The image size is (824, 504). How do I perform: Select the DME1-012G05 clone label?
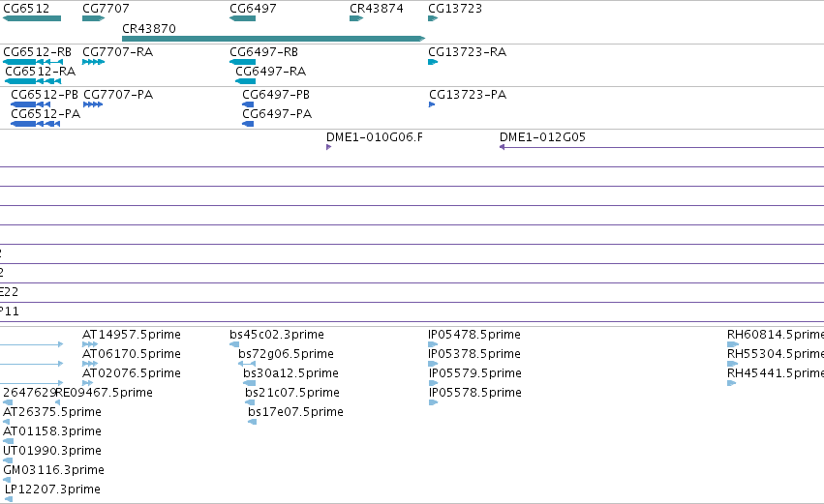542,137
